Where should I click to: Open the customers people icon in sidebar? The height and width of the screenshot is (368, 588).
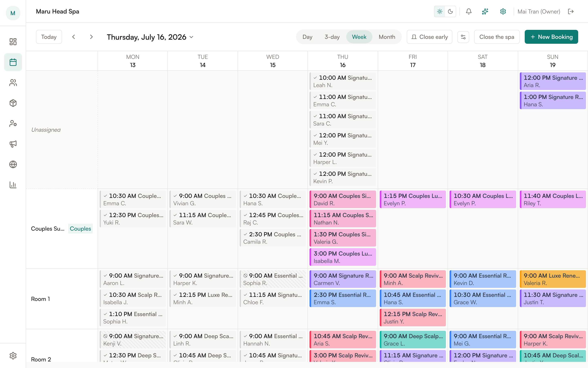pyautogui.click(x=13, y=83)
